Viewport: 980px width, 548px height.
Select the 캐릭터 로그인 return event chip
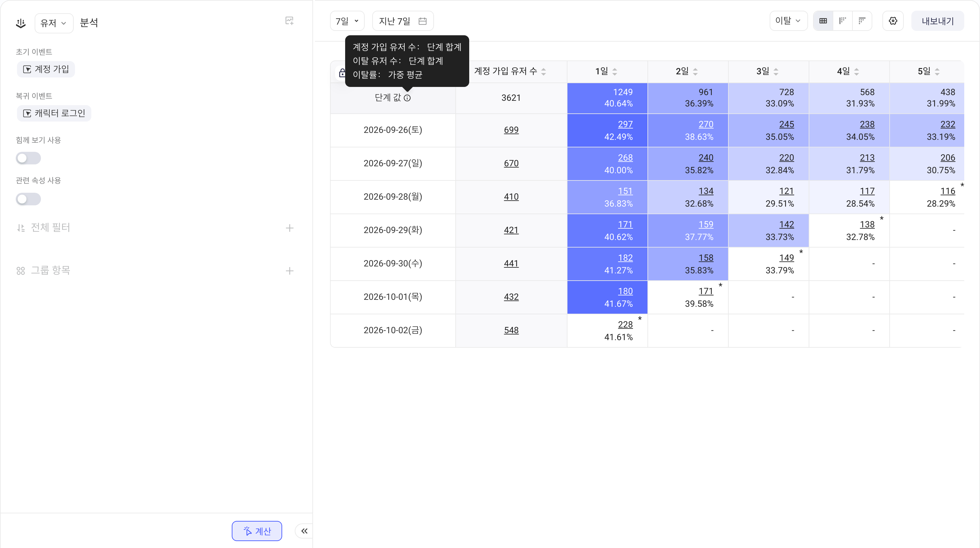click(54, 113)
